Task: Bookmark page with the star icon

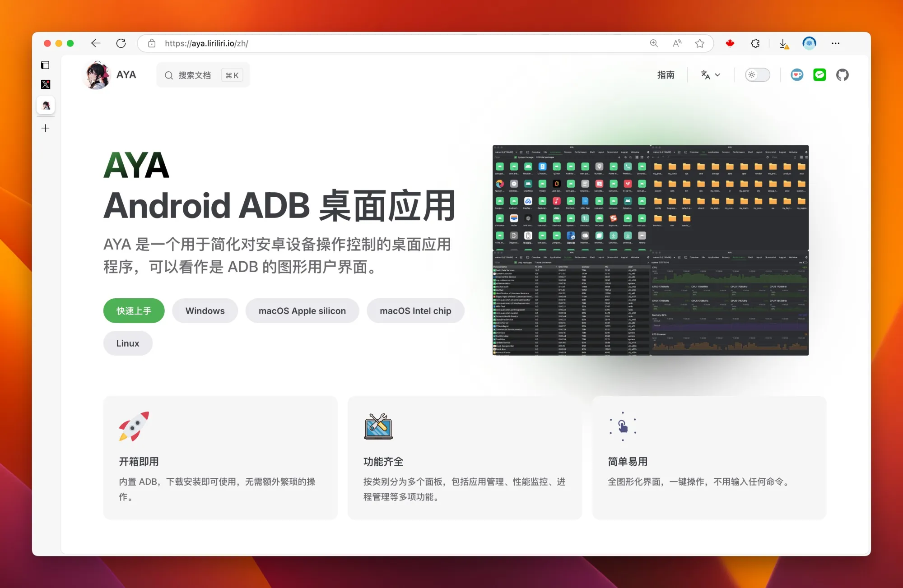Action: point(700,43)
